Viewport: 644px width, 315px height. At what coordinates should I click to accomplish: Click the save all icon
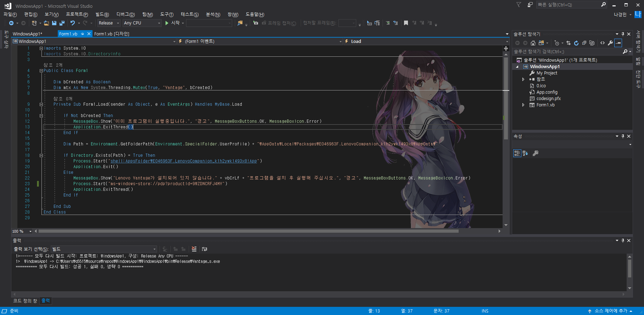pos(62,23)
